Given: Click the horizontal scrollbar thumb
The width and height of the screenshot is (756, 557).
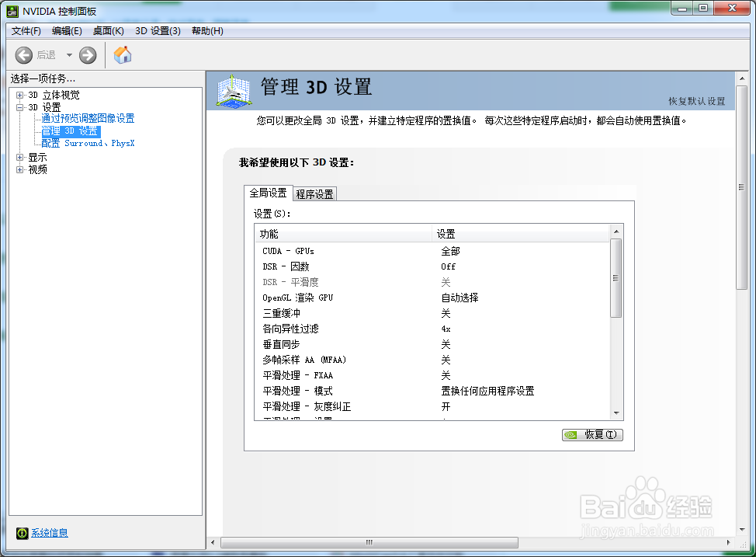Looking at the screenshot, I should 369,542.
